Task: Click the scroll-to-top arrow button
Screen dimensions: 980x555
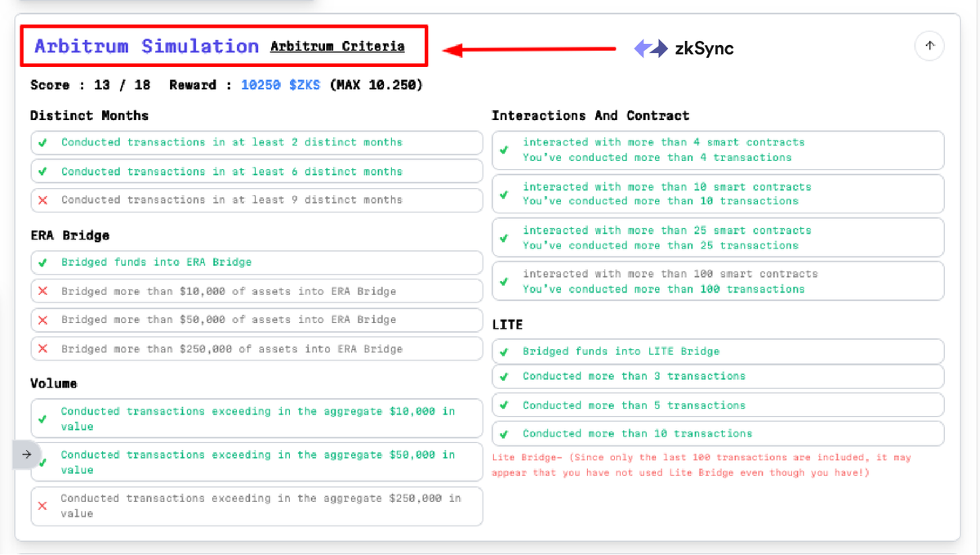Action: click(929, 46)
